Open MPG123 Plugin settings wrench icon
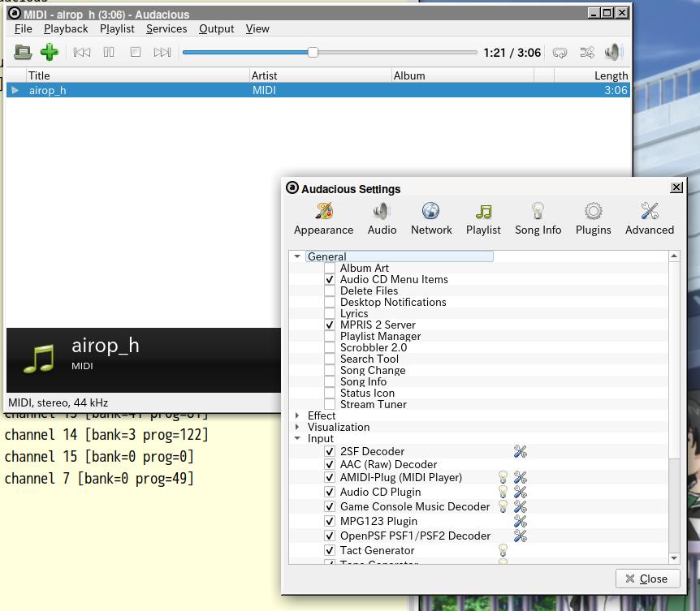The image size is (700, 611). coord(520,521)
